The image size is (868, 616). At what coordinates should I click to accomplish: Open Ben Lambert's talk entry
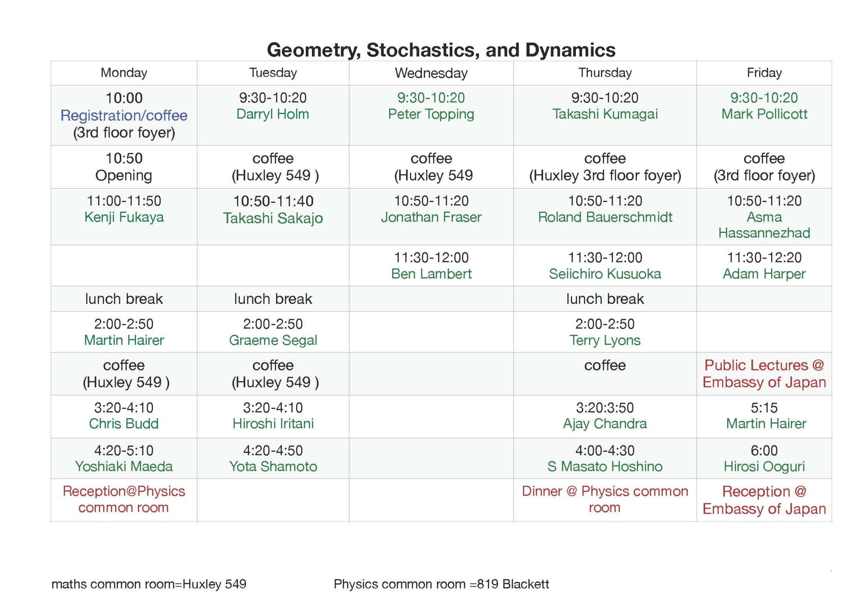point(431,274)
